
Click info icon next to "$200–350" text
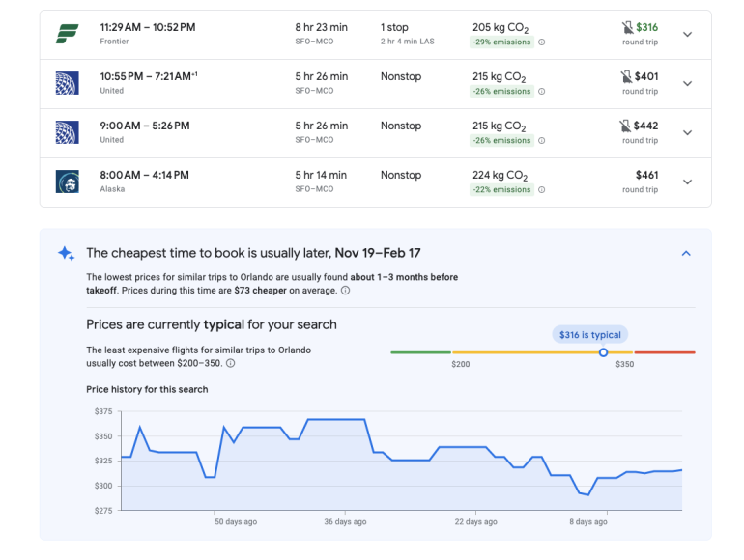231,364
